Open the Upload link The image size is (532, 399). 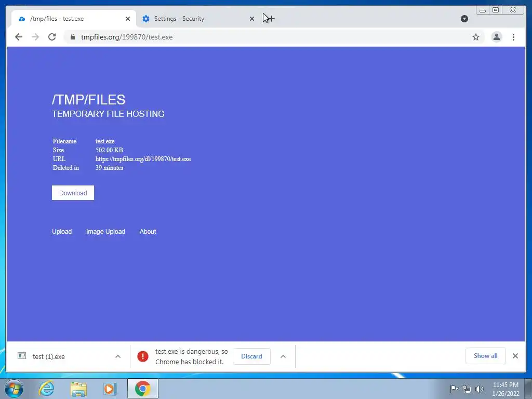(x=62, y=231)
